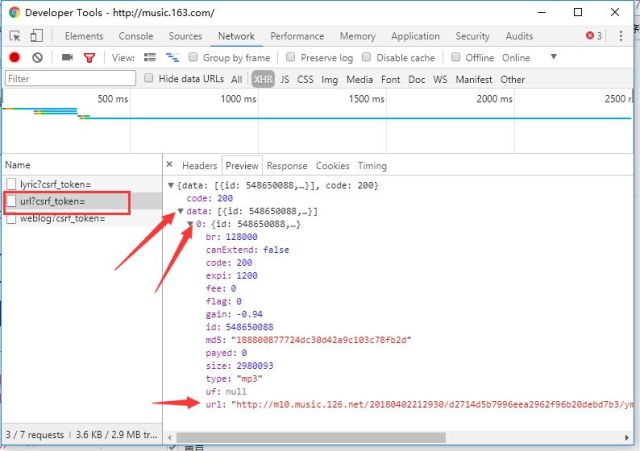Collapse the data array node

pyautogui.click(x=180, y=211)
